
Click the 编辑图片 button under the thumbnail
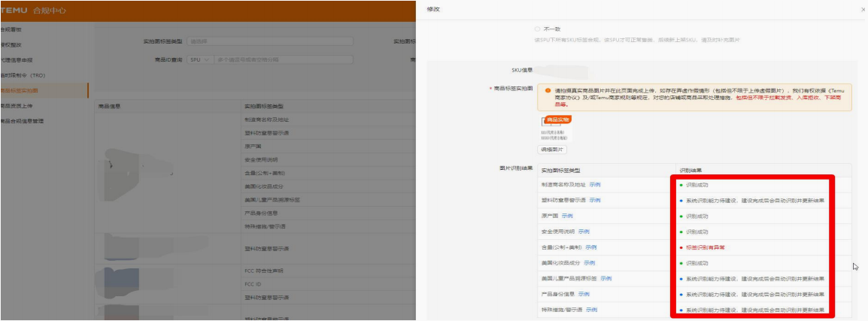pyautogui.click(x=553, y=150)
